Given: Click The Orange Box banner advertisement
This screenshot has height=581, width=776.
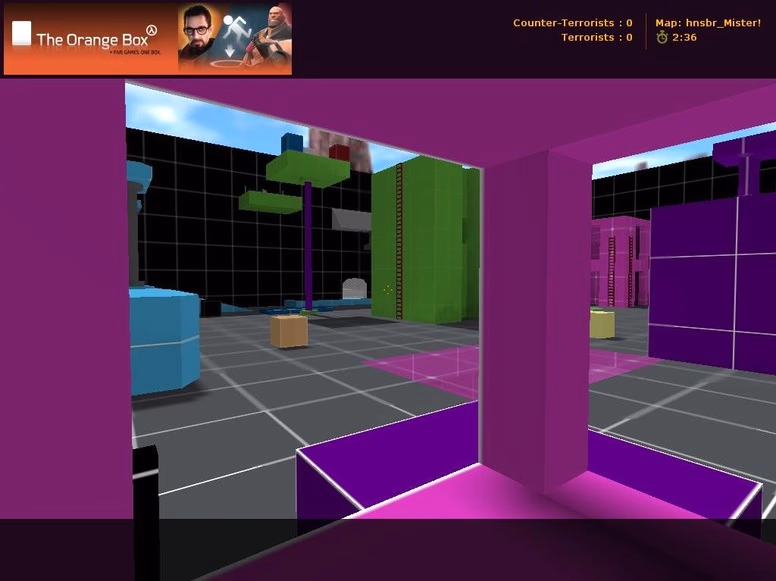Looking at the screenshot, I should pos(147,39).
